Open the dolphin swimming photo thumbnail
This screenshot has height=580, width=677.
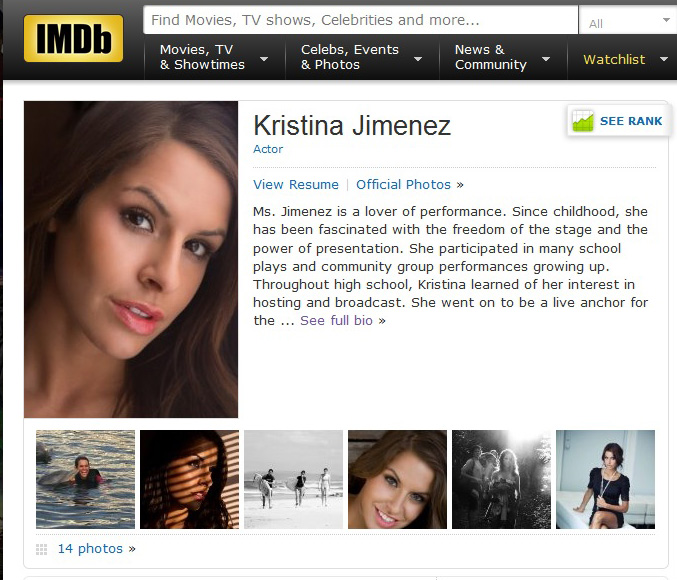pyautogui.click(x=85, y=479)
